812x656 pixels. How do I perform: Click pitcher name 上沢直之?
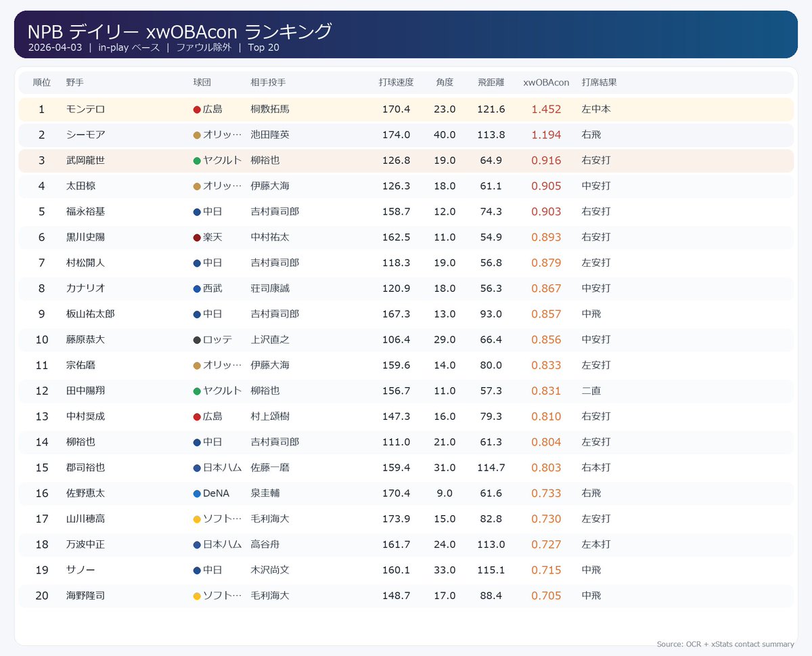(270, 339)
